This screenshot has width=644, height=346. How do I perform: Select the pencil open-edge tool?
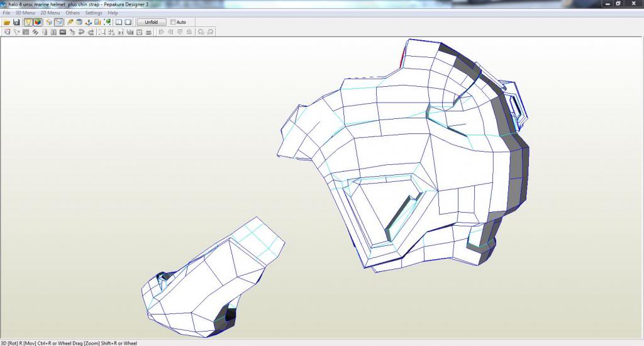coord(70,22)
